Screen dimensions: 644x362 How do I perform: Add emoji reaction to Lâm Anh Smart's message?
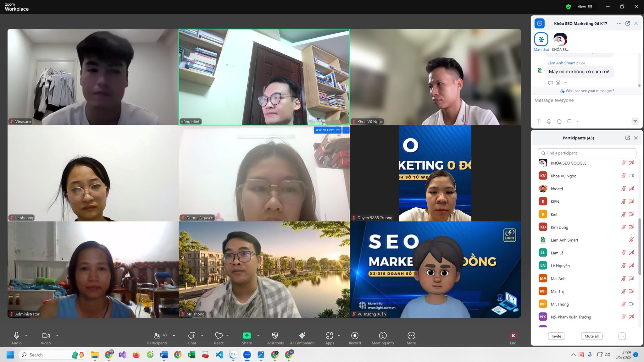tap(558, 83)
